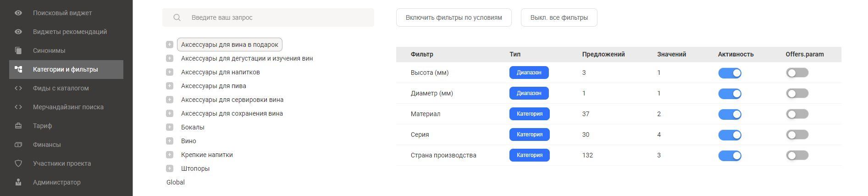
Task: Click the eye icon beside Поисковый виджет
Action: click(18, 13)
